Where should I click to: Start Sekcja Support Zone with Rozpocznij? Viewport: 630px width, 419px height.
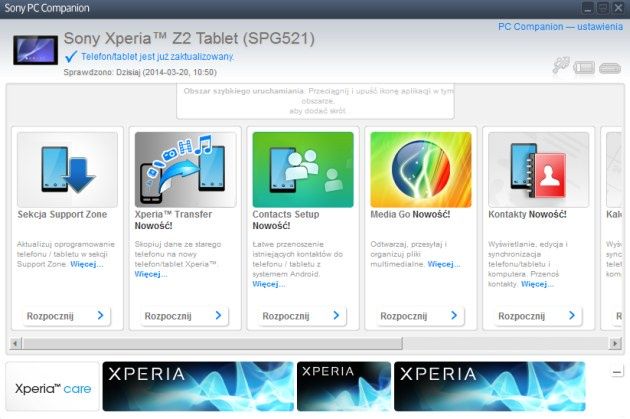tap(66, 316)
